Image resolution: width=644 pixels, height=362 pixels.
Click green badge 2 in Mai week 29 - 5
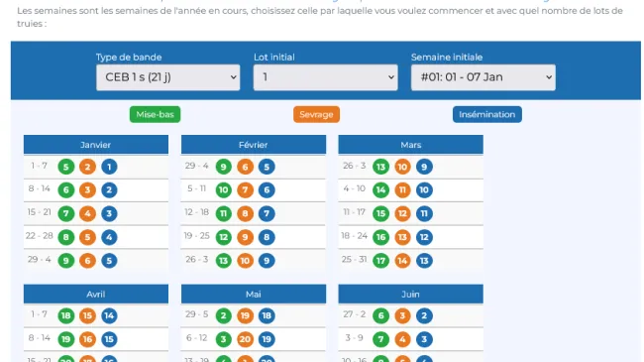(x=224, y=315)
